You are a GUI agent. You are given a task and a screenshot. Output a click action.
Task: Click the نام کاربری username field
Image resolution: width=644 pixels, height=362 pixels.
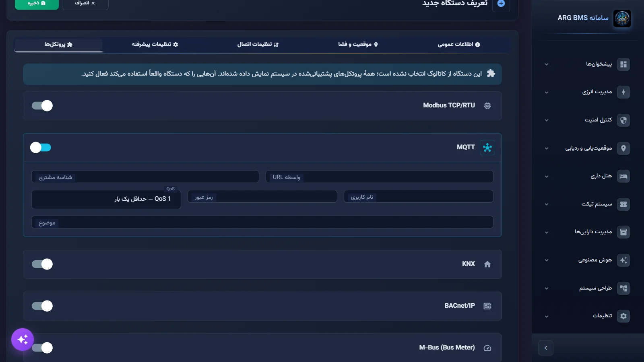coord(419,196)
